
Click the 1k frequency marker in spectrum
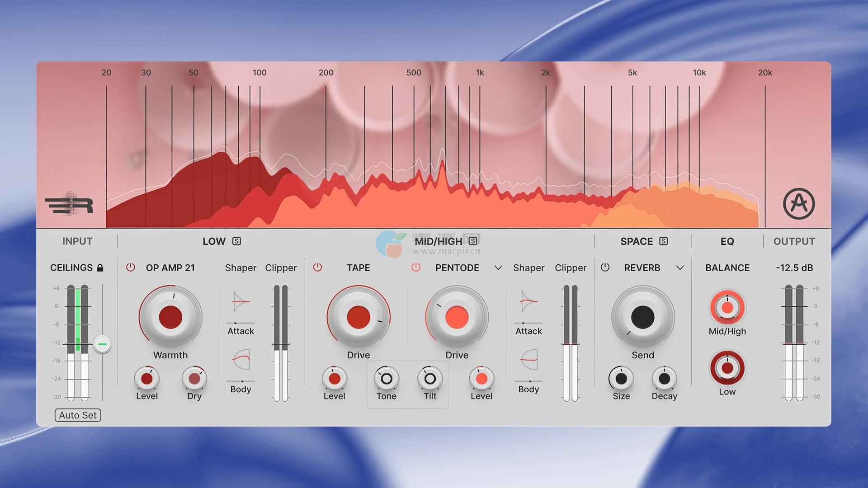tap(480, 73)
